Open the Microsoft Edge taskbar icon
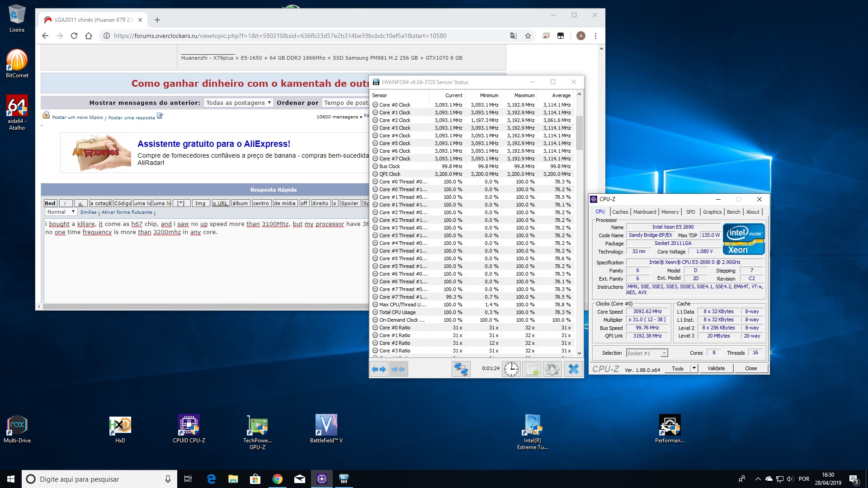The image size is (868, 488). [211, 479]
